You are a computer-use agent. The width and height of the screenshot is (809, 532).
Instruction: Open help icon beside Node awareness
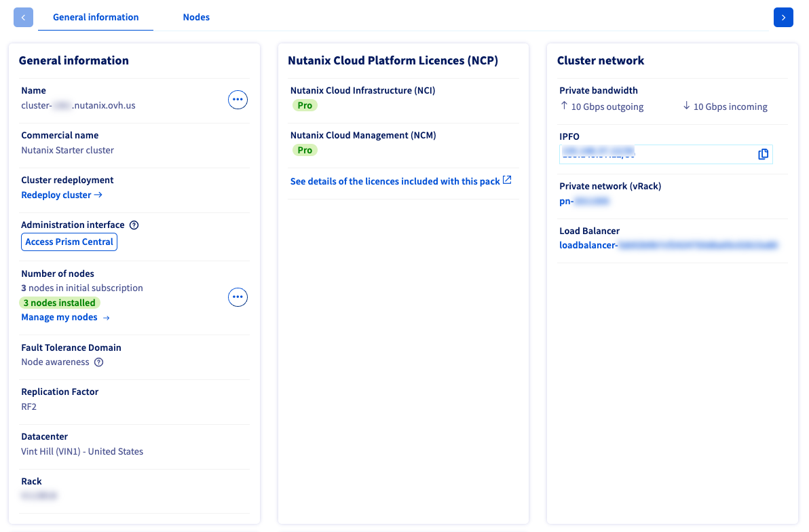point(99,362)
